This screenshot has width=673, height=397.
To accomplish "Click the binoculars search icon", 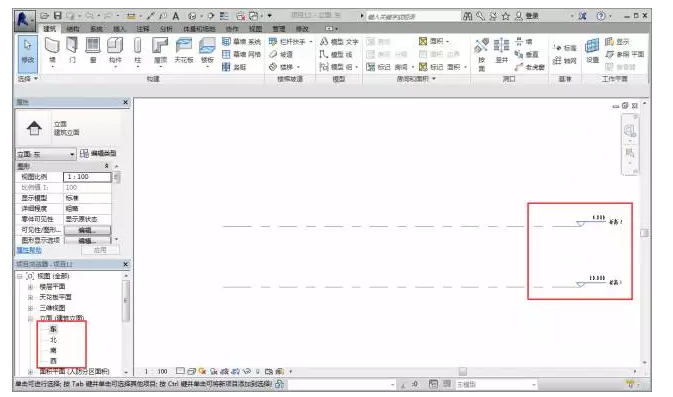I will pos(467,16).
